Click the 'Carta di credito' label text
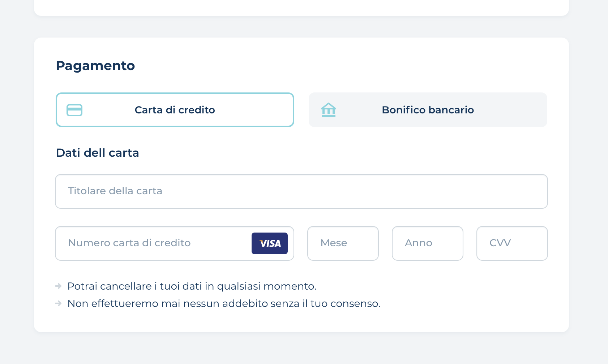 pyautogui.click(x=175, y=110)
